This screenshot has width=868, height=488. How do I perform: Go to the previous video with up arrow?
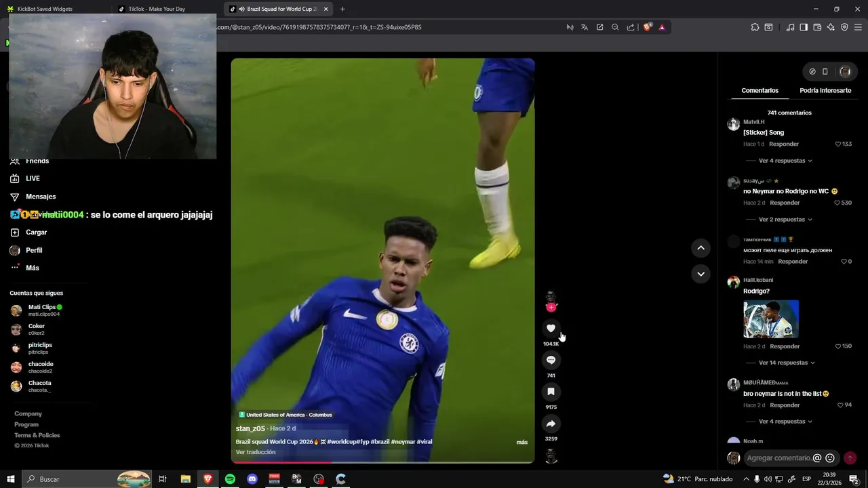701,248
